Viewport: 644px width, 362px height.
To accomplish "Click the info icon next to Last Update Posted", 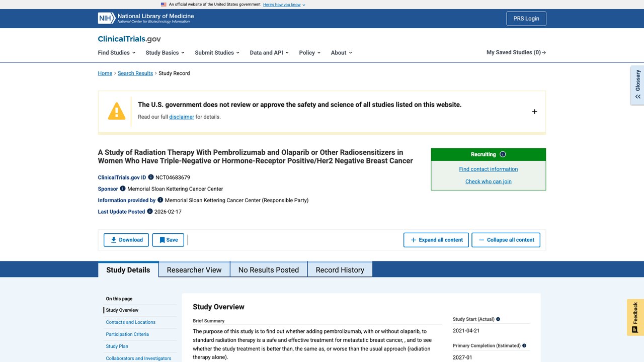I will 150,211.
